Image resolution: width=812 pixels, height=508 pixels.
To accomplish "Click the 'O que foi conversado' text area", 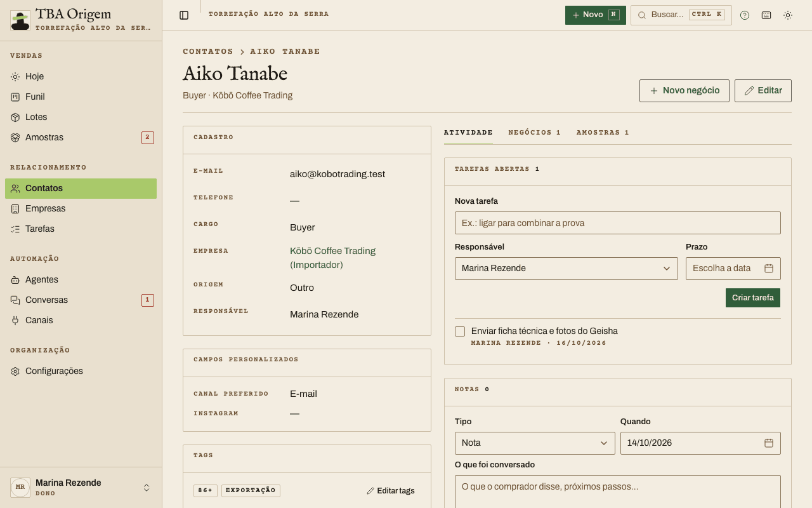I will click(618, 492).
